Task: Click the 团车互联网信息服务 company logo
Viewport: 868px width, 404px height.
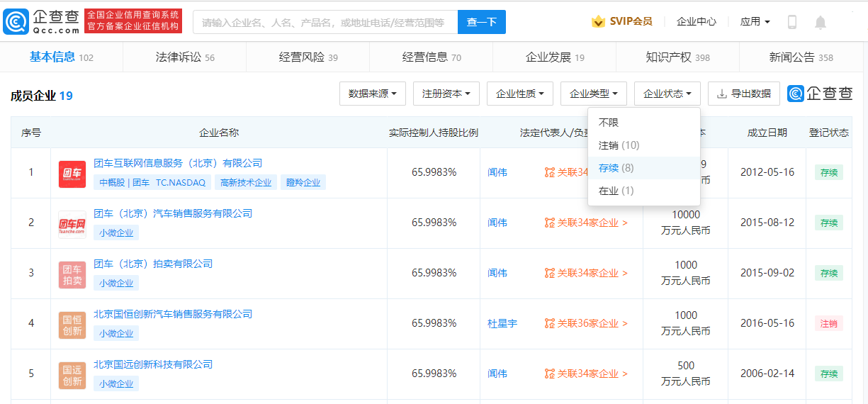Action: coord(72,174)
